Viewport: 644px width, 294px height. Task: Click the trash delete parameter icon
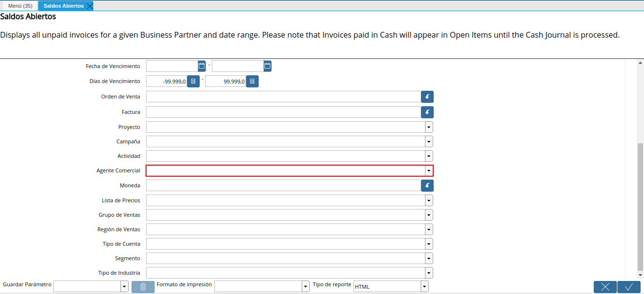click(x=143, y=287)
